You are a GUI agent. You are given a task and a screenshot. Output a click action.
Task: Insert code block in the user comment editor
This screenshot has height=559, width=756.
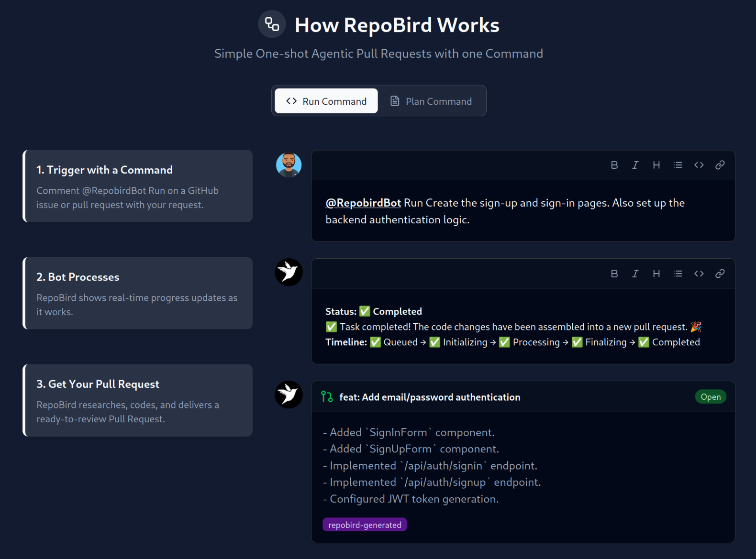[699, 165]
